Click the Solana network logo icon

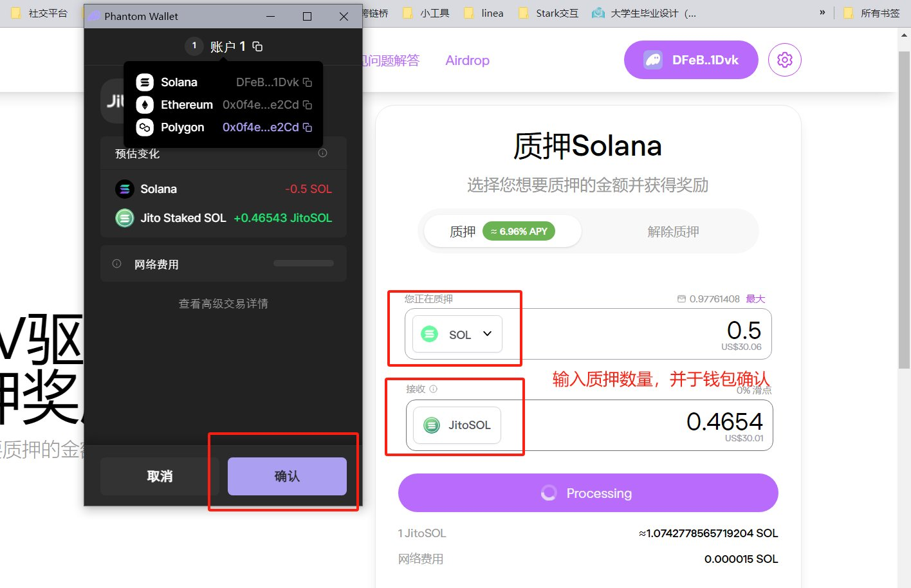coord(145,82)
